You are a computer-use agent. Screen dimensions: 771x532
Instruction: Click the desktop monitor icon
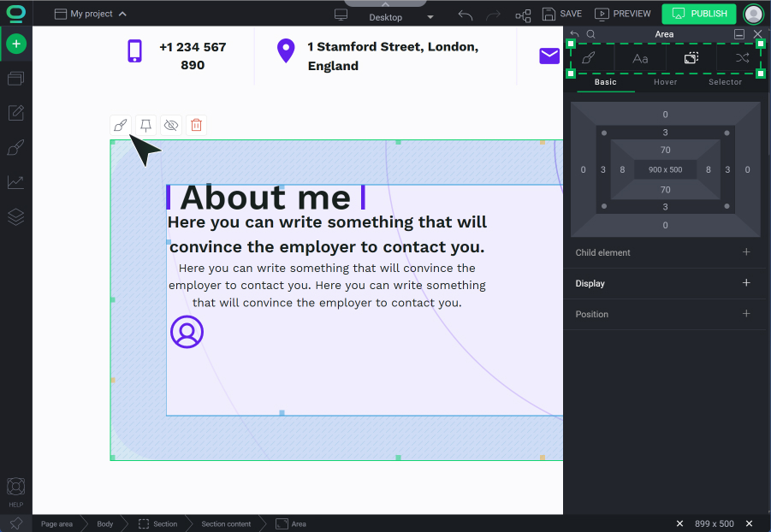pyautogui.click(x=341, y=15)
